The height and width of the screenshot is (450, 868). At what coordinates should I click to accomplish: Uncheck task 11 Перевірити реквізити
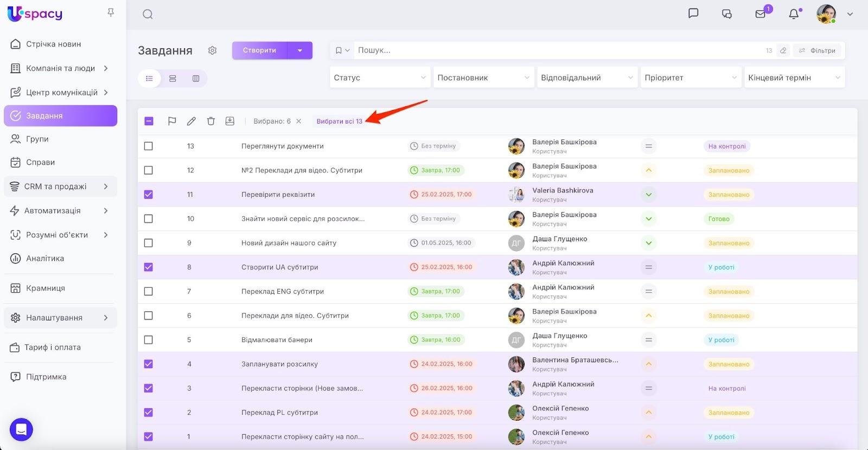pyautogui.click(x=149, y=195)
